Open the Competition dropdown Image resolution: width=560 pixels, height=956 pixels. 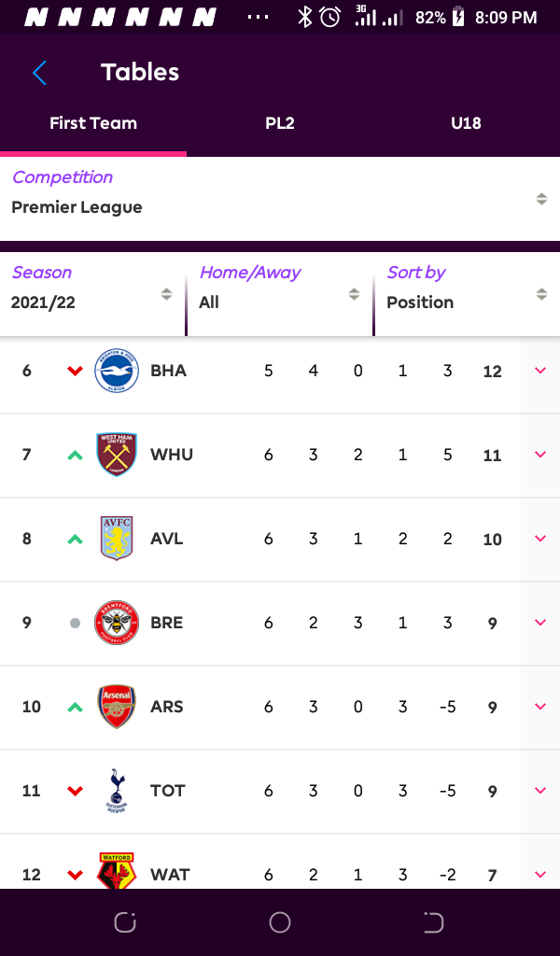coord(280,199)
